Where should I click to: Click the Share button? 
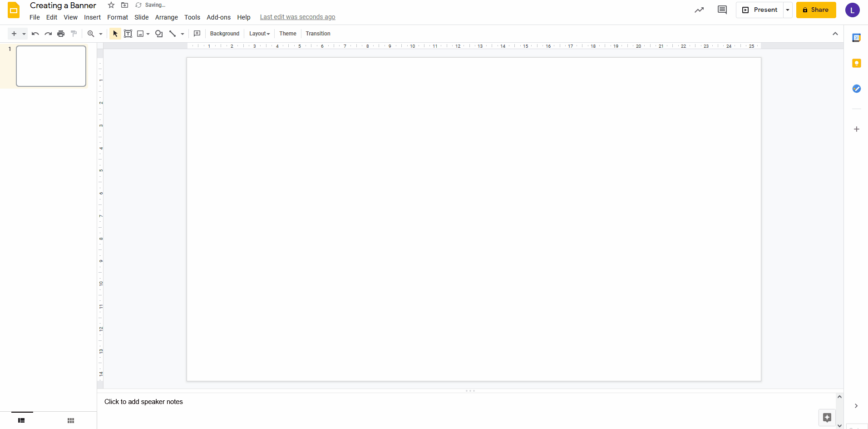(816, 10)
